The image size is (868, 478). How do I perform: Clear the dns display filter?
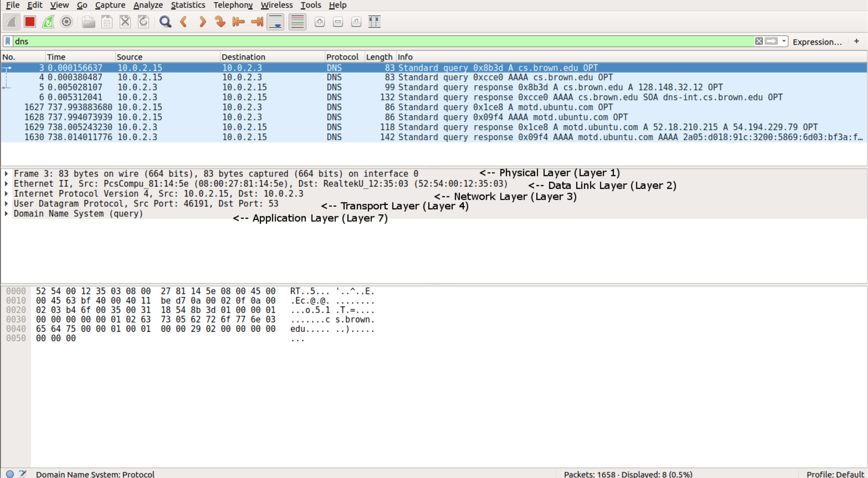pyautogui.click(x=759, y=41)
